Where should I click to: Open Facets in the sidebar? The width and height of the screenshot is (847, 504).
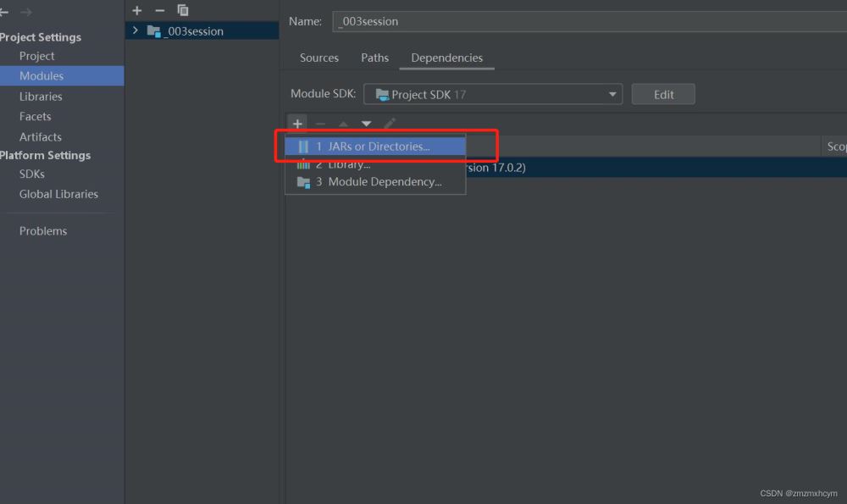point(35,117)
